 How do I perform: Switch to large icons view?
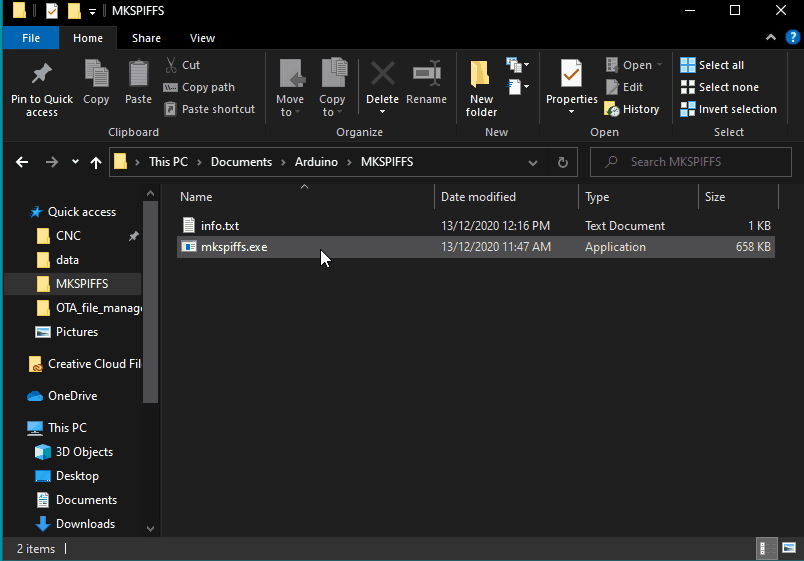(x=789, y=548)
